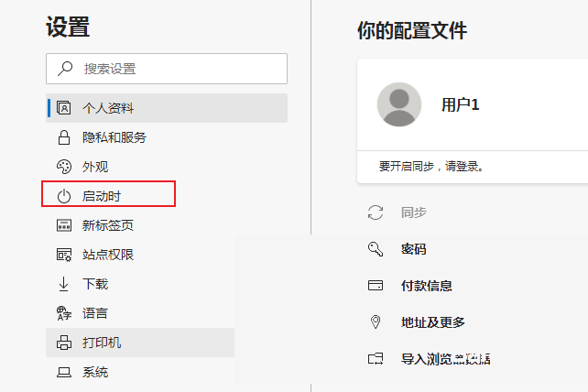Click the new tab page icon
The height and width of the screenshot is (392, 588).
[x=64, y=225]
